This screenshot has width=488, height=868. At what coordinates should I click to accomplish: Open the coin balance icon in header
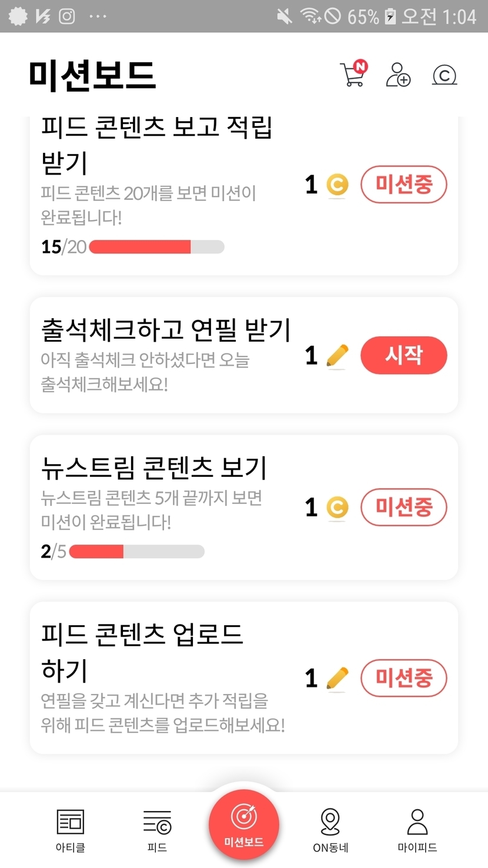click(444, 75)
